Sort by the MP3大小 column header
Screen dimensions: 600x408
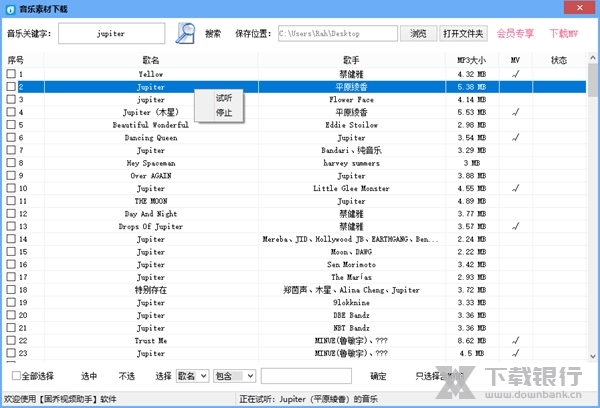[x=471, y=60]
